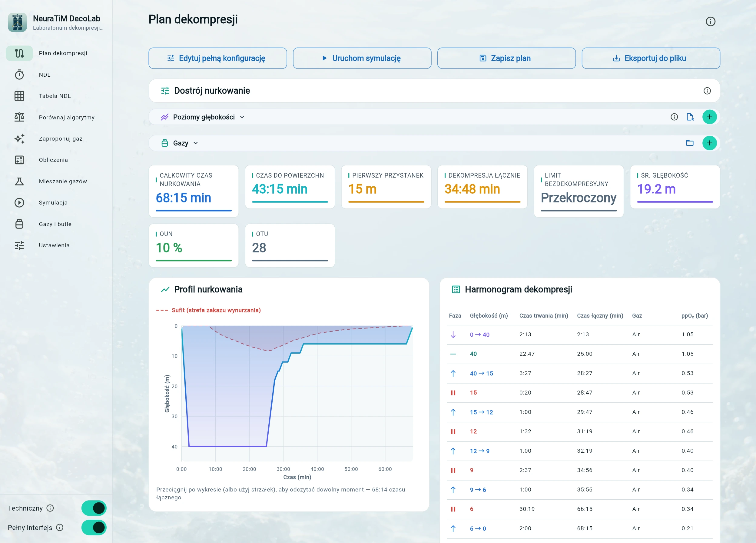Screen dimensions: 756x543
Task: Open Zaproponuj gaz sparkle icon
Action: pyautogui.click(x=19, y=138)
